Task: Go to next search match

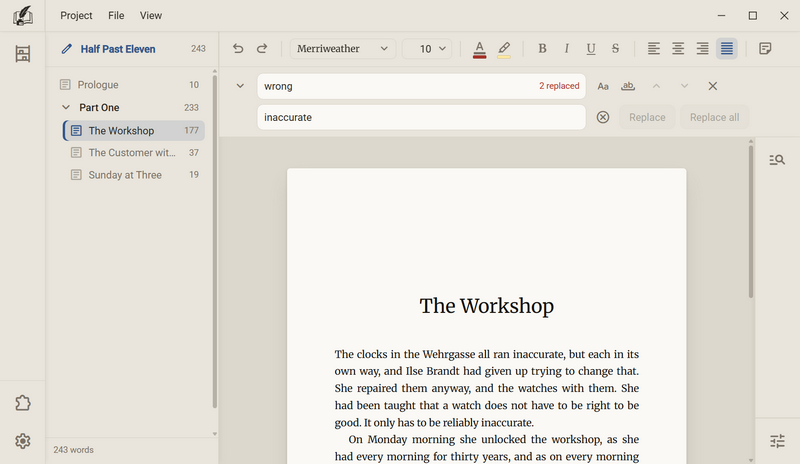Action: click(684, 86)
